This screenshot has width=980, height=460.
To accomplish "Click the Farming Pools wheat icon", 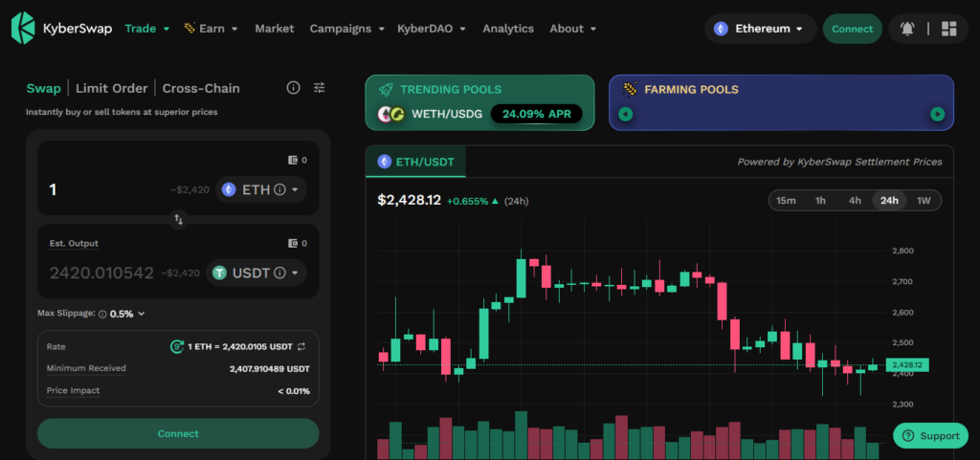I will point(629,89).
